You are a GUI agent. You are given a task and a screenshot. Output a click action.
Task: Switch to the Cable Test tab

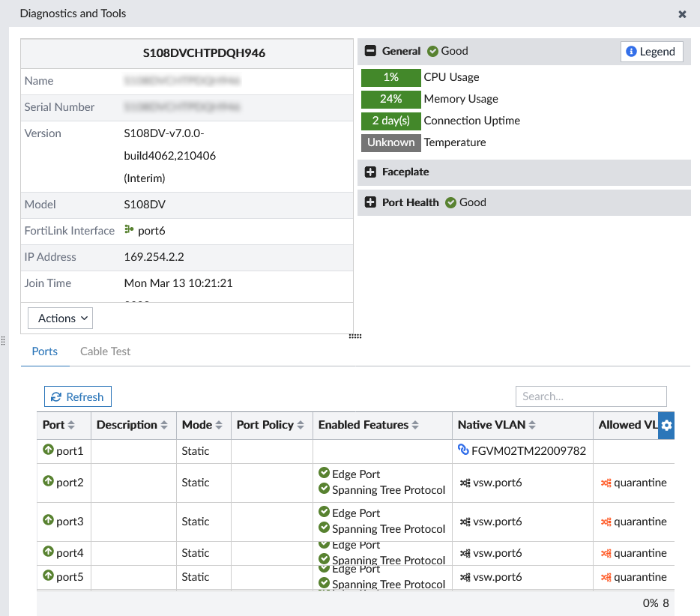coord(104,350)
